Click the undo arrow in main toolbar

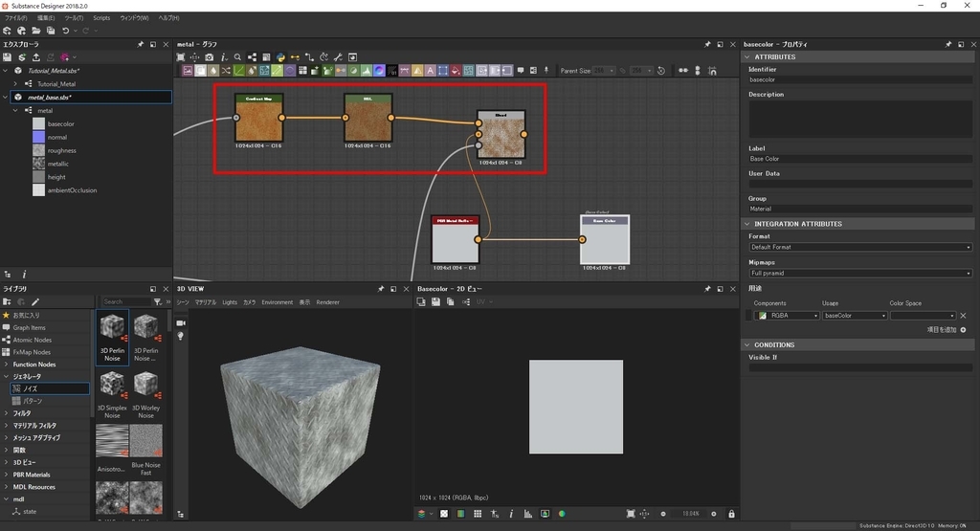[65, 31]
